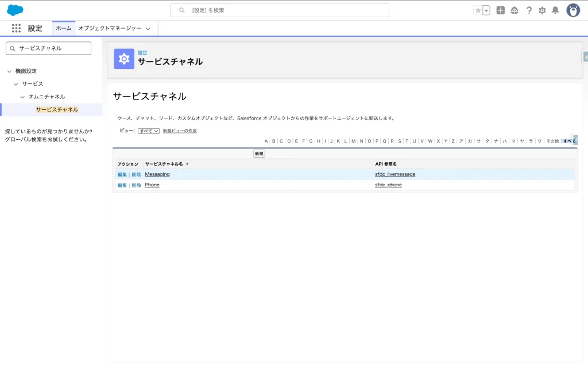Click the Salesforce cloud logo
The height and width of the screenshot is (368, 588).
pos(15,10)
